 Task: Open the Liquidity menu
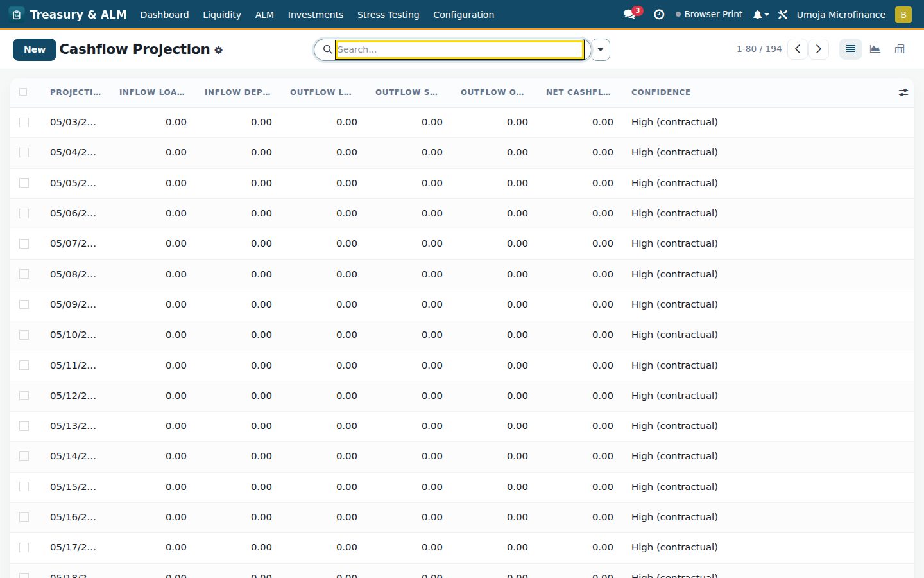pyautogui.click(x=222, y=14)
